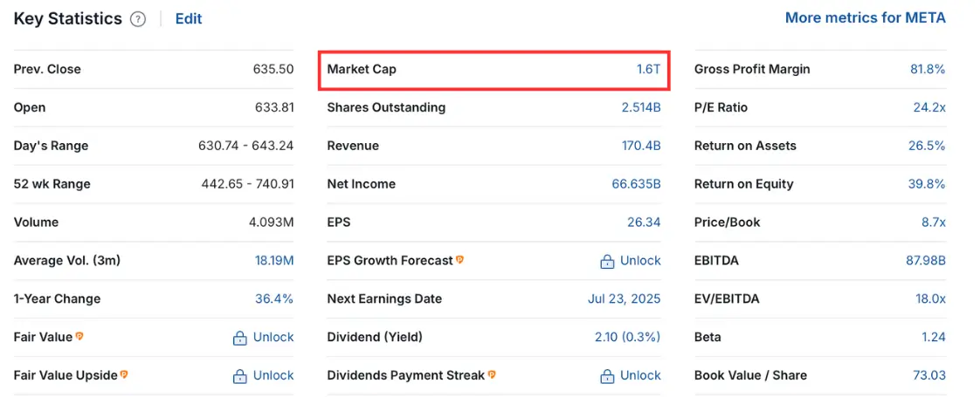This screenshot has width=980, height=397.
Task: Click the orange badge beside EPS Growth Forecast
Action: 459,260
